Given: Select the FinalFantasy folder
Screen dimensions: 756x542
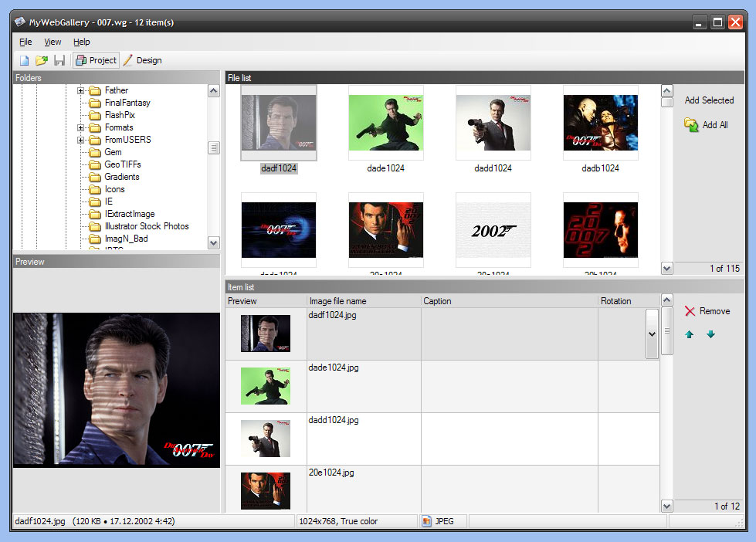Looking at the screenshot, I should [x=127, y=103].
